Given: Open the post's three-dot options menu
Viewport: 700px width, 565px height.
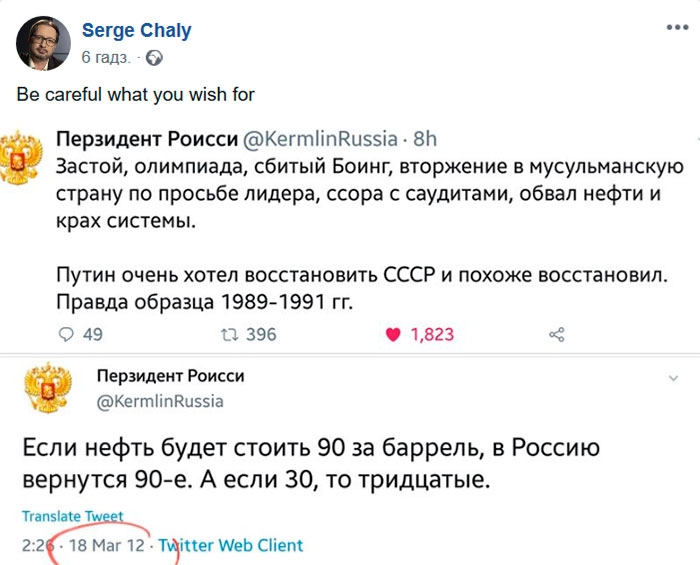Looking at the screenshot, I should [677, 29].
